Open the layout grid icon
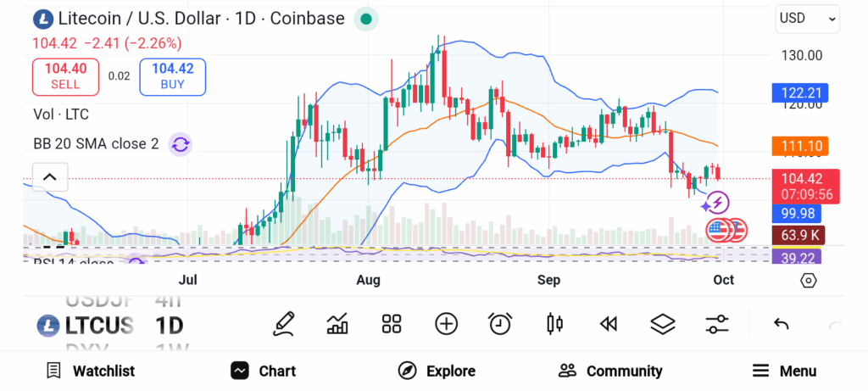This screenshot has width=868, height=391. click(x=391, y=323)
